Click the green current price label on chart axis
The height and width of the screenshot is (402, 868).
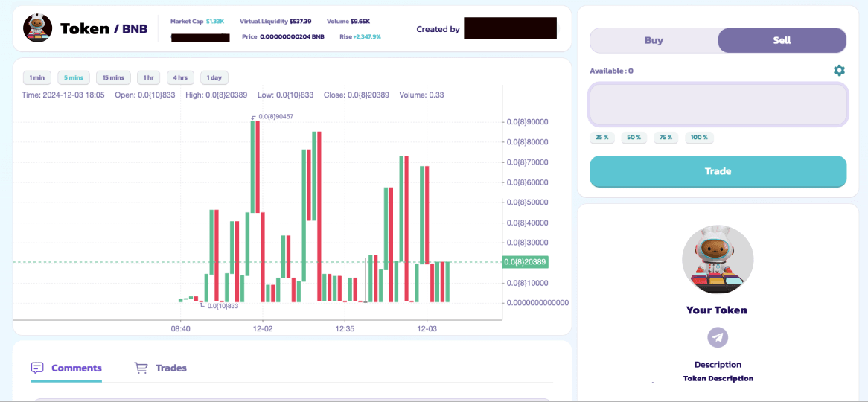525,262
